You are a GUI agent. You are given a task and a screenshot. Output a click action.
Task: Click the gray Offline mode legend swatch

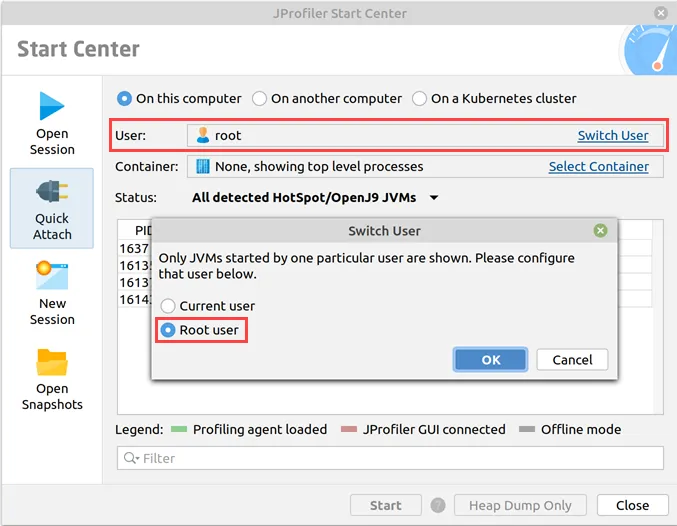(527, 429)
